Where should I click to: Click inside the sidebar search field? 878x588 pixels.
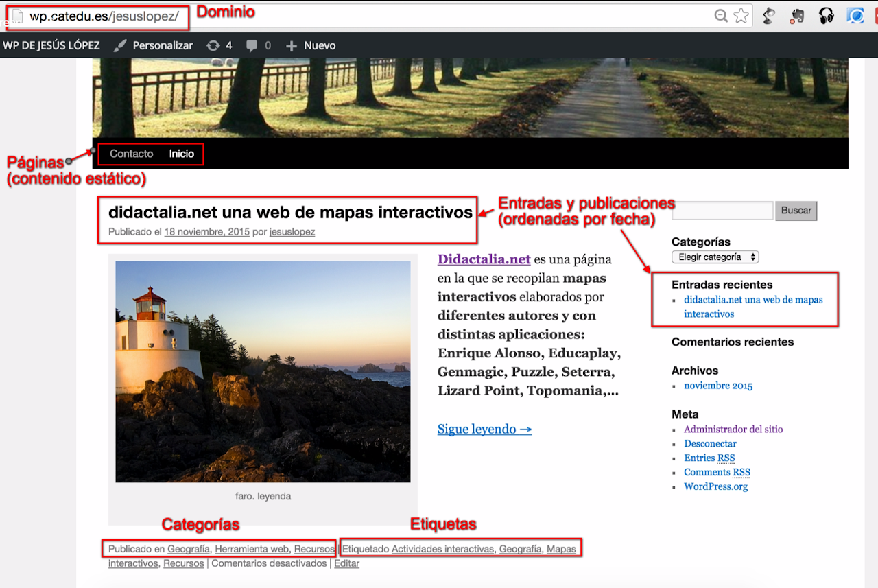coord(722,211)
